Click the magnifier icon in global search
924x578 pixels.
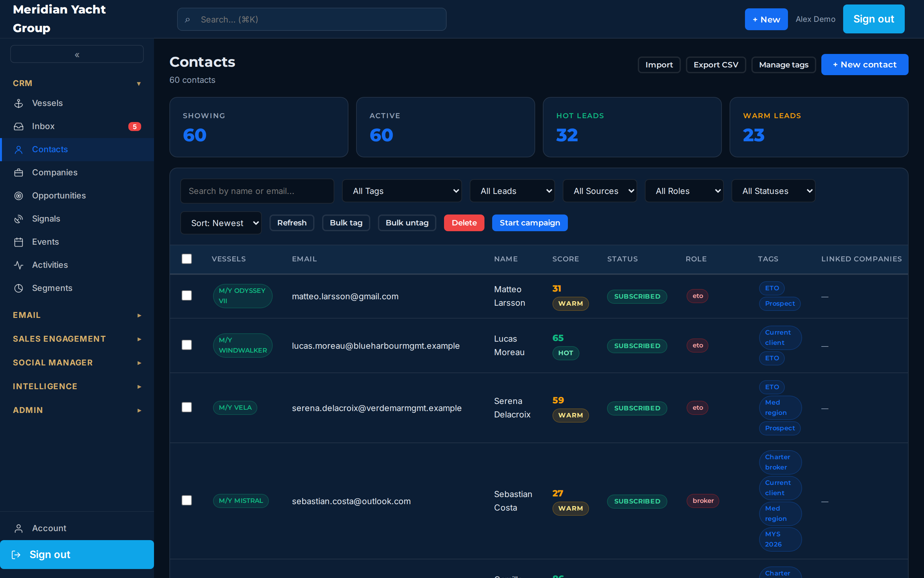click(x=187, y=20)
